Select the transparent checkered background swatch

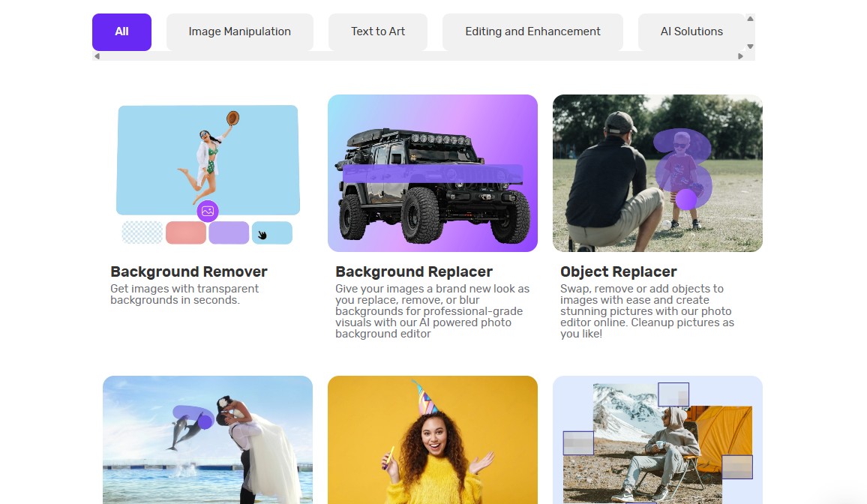click(142, 232)
